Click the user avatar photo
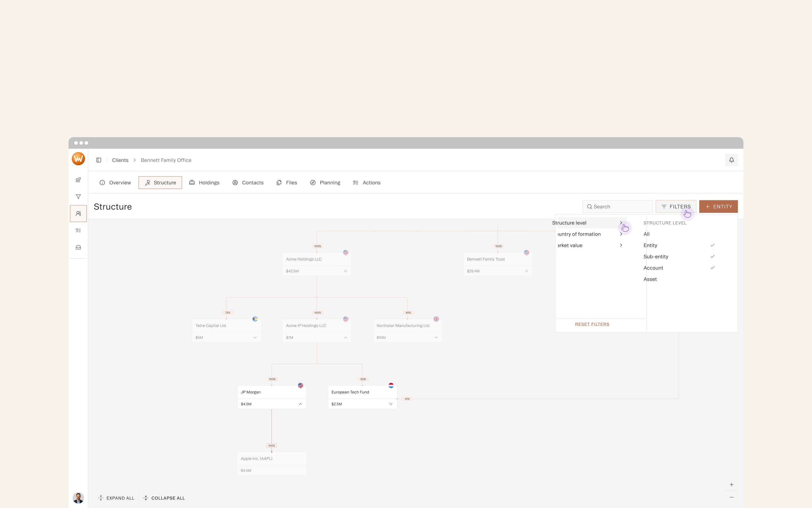This screenshot has height=508, width=812. [x=78, y=498]
